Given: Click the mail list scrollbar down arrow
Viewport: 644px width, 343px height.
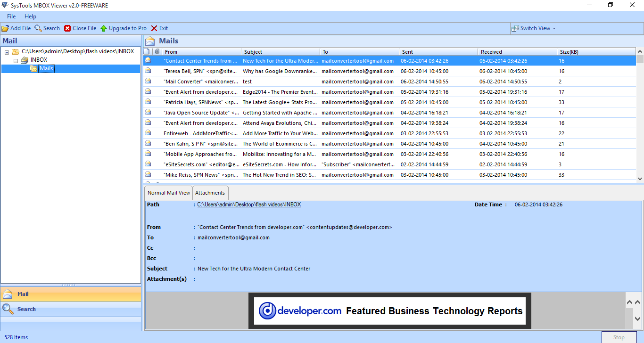Looking at the screenshot, I should click(640, 179).
